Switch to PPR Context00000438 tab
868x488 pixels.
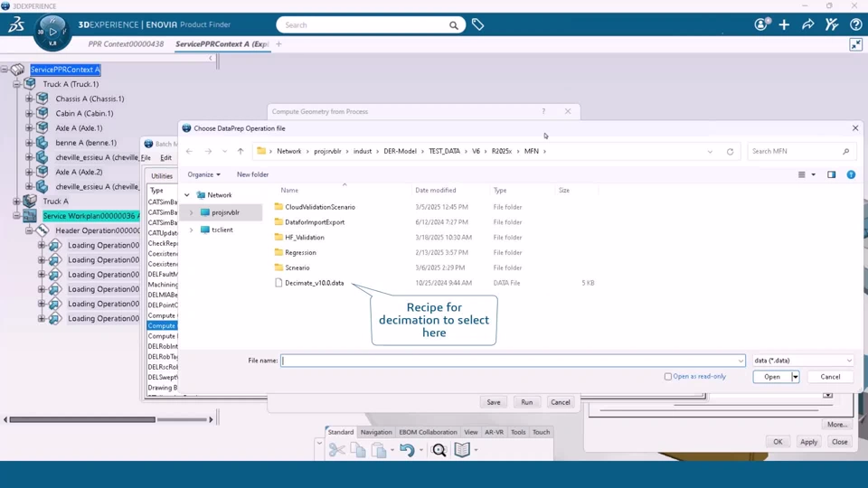[126, 43]
